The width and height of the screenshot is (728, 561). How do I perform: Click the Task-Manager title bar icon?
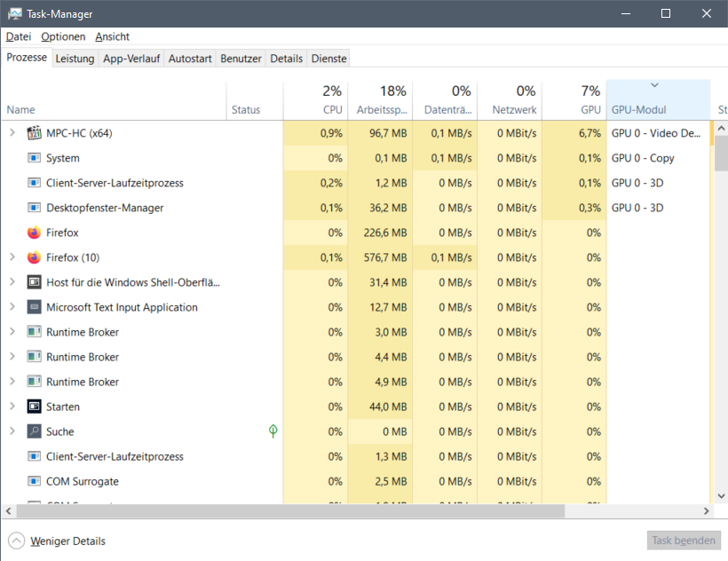(x=14, y=13)
